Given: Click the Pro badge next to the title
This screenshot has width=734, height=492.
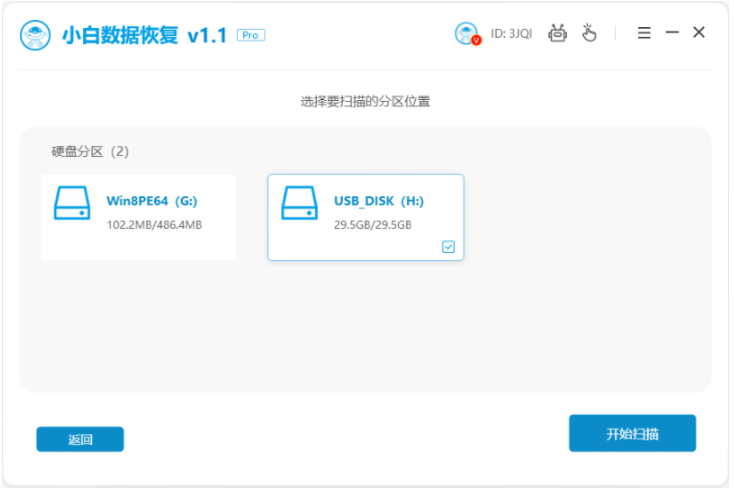Looking at the screenshot, I should click(251, 35).
